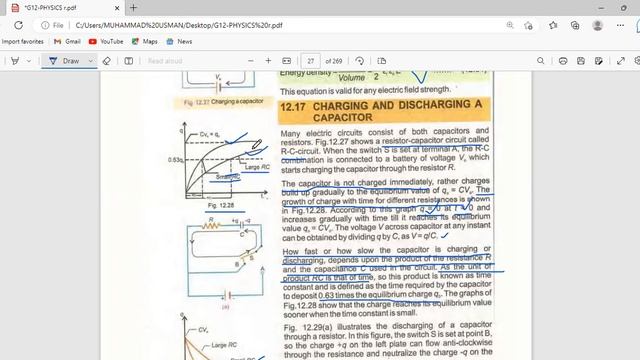The image size is (640, 360).
Task: Open a new browser tab
Action: tap(133, 8)
